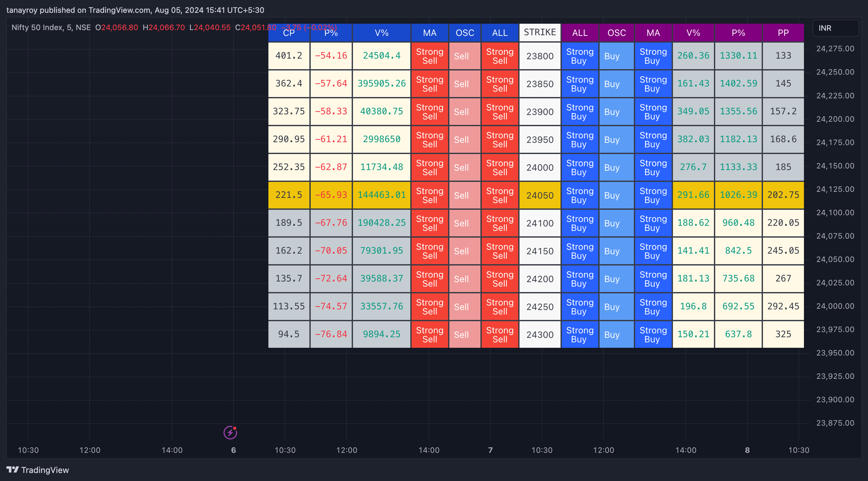Viewport: 868px width, 481px height.
Task: Open the TradingView logo link
Action: click(x=37, y=470)
